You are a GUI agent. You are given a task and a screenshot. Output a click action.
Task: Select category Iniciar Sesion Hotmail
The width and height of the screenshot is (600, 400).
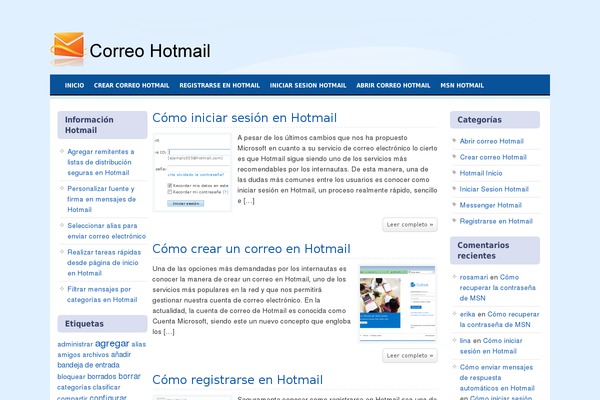(494, 189)
